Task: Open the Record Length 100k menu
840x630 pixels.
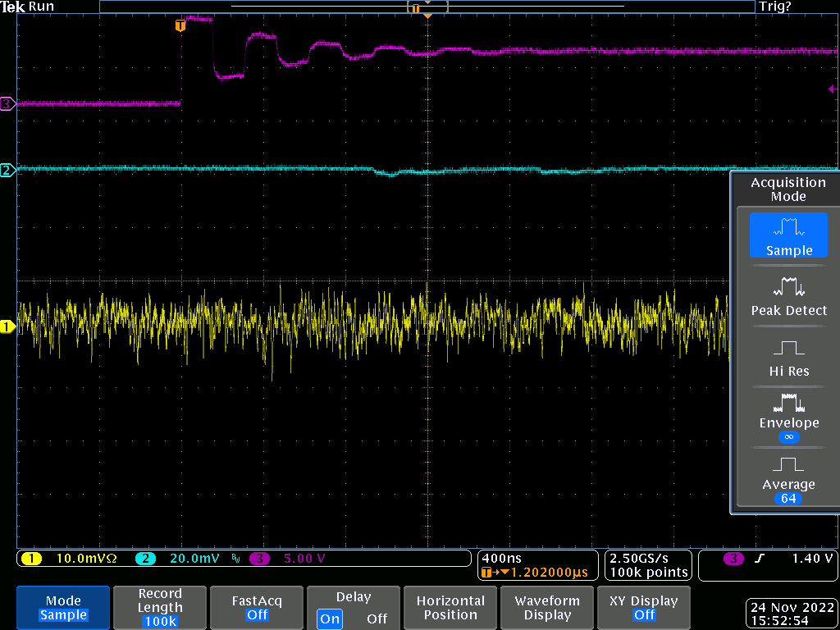Action: pos(160,607)
